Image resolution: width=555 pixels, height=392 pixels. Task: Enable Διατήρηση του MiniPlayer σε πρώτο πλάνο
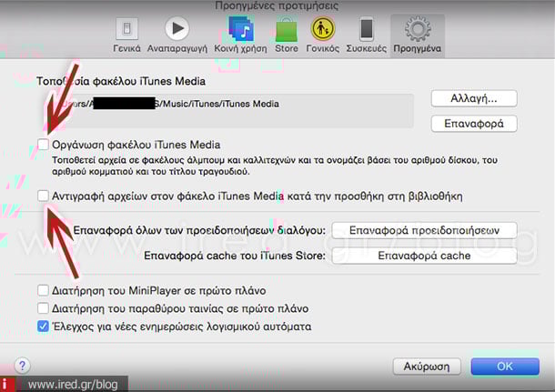click(43, 290)
